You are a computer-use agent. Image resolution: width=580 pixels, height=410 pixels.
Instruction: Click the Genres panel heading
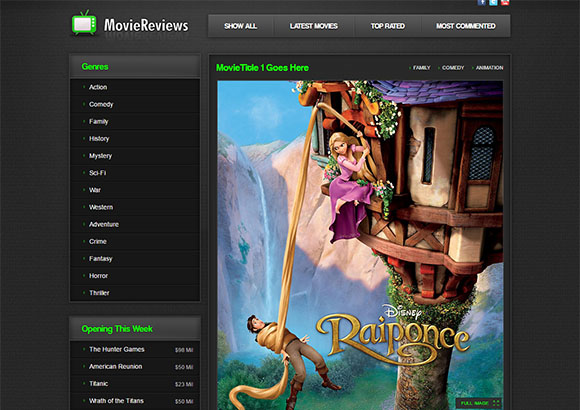95,67
